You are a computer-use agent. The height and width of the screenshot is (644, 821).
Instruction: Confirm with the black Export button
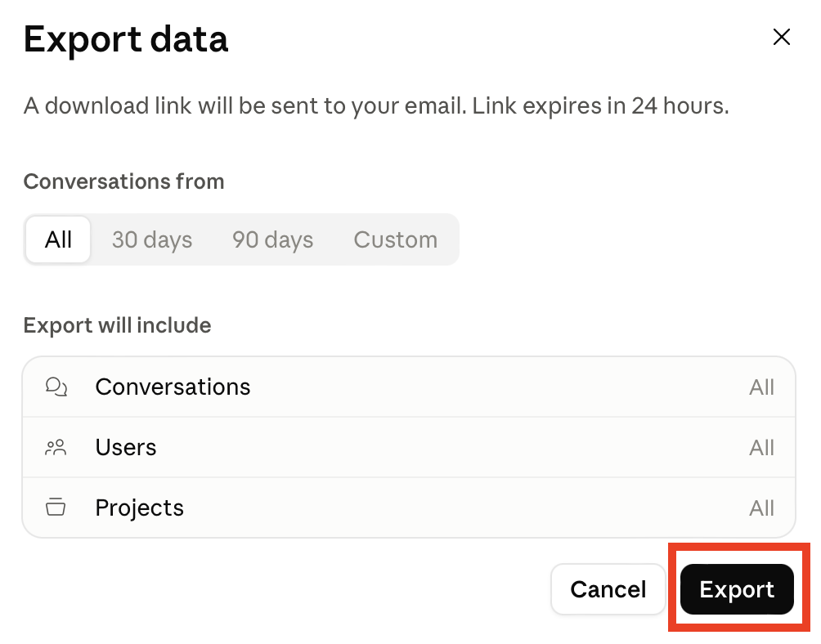pyautogui.click(x=737, y=589)
